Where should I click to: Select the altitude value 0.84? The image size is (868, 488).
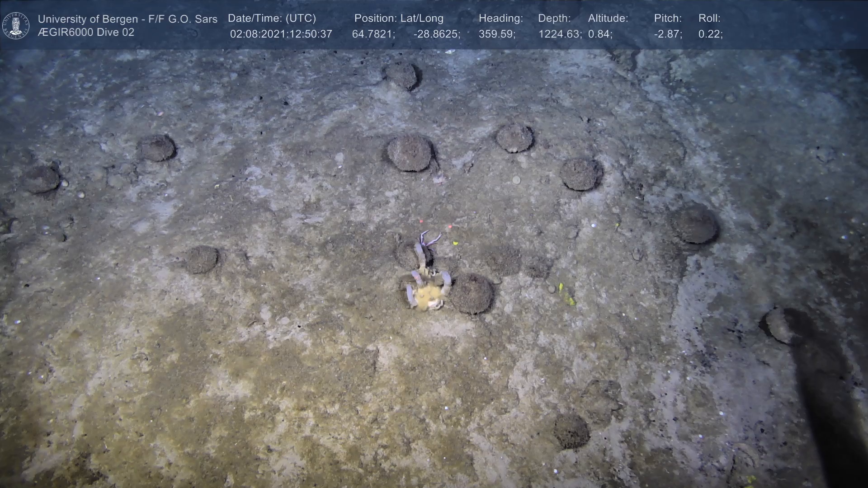tap(599, 34)
